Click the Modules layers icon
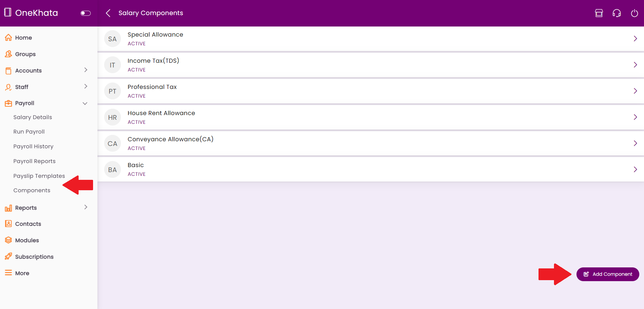The height and width of the screenshot is (309, 644). click(x=8, y=240)
